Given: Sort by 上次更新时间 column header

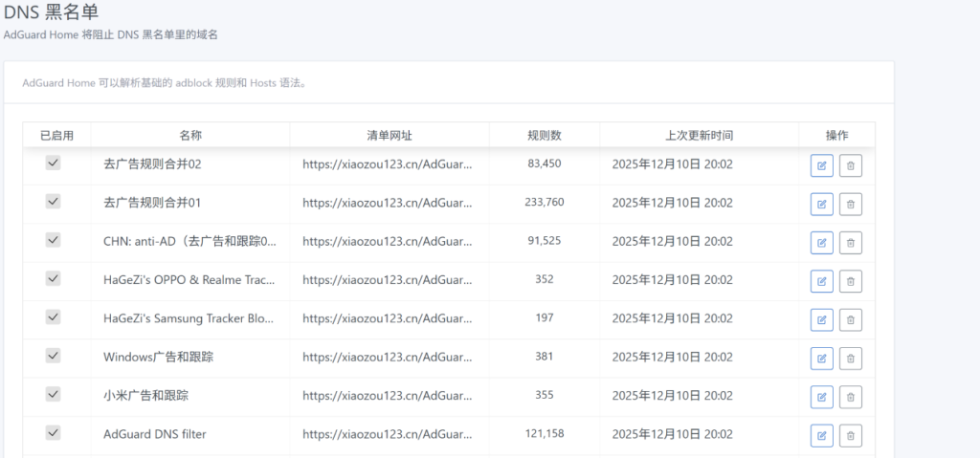Looking at the screenshot, I should tap(699, 136).
